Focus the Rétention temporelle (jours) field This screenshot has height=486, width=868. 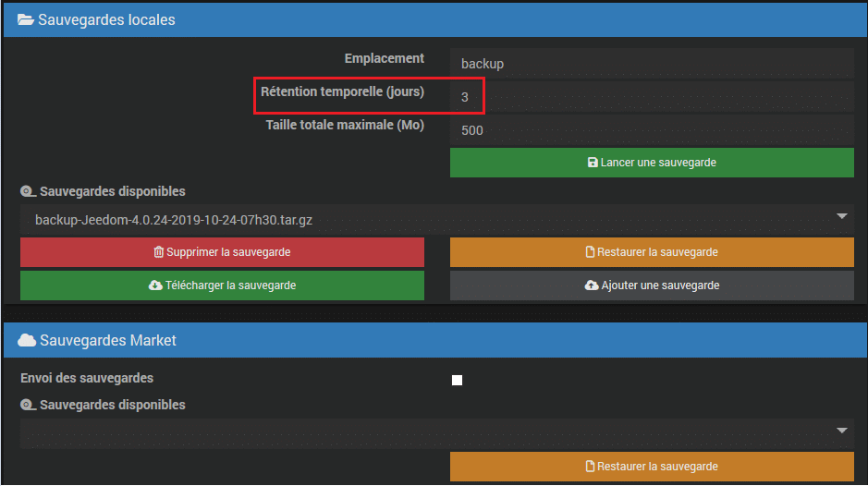652,97
